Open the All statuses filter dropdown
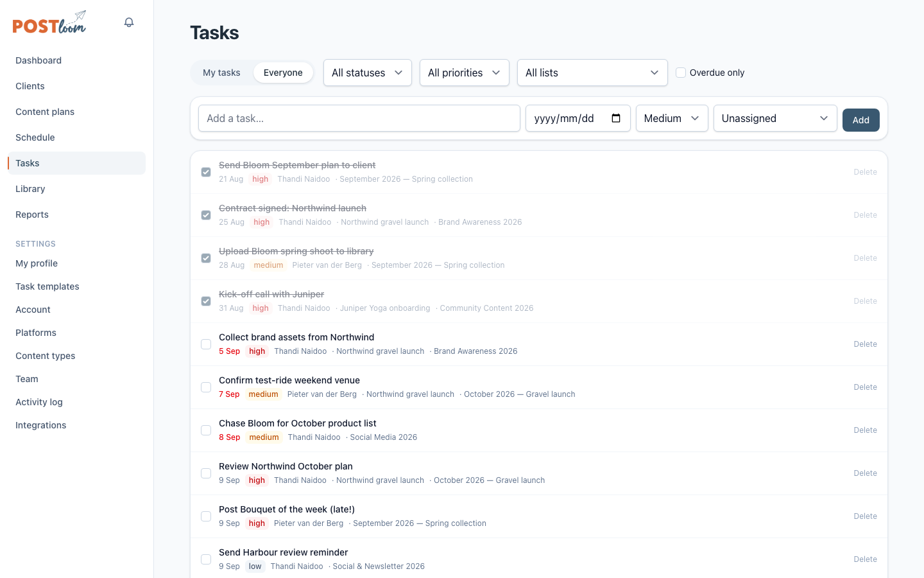924x578 pixels. 368,73
